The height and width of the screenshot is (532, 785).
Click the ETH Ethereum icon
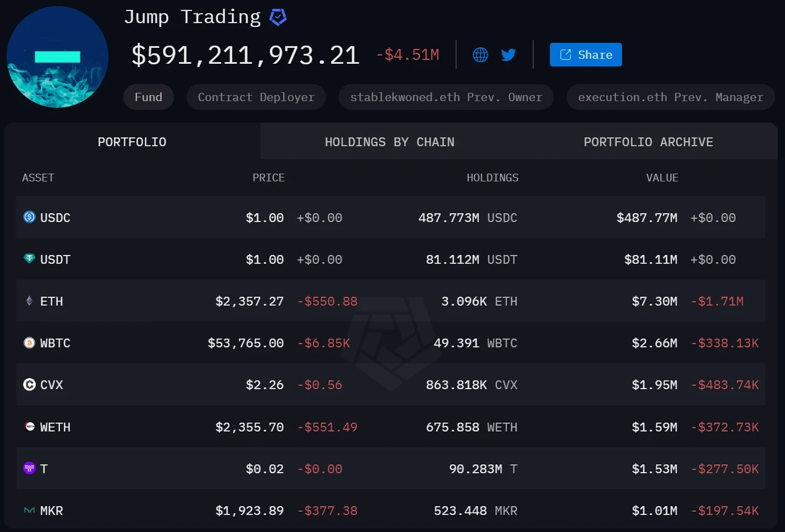tap(29, 301)
